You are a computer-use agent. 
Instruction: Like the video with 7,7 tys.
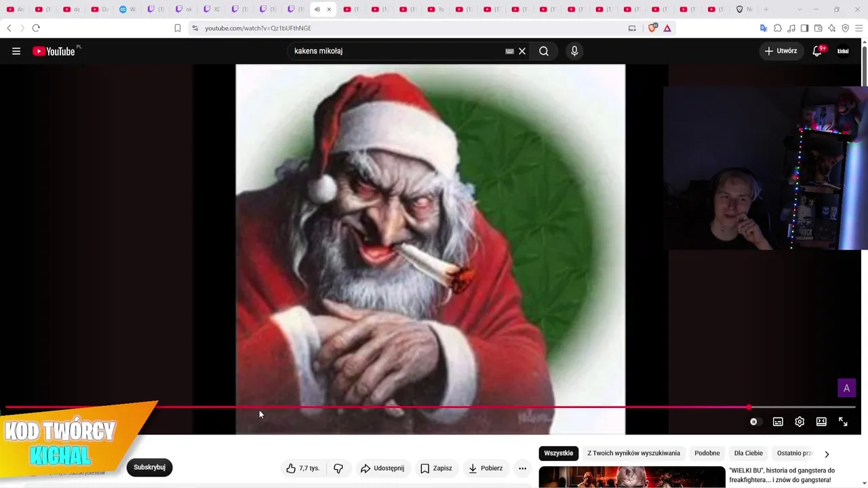302,468
